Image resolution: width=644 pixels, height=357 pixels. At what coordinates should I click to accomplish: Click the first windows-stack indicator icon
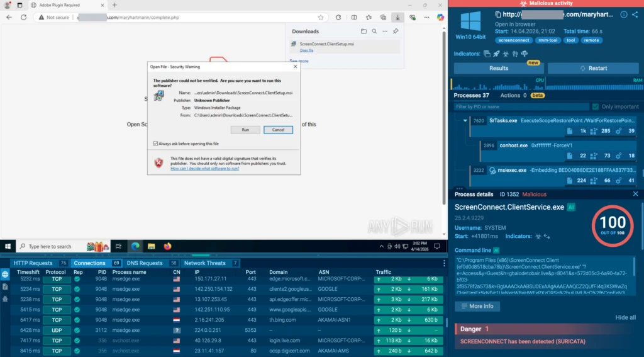tap(487, 54)
